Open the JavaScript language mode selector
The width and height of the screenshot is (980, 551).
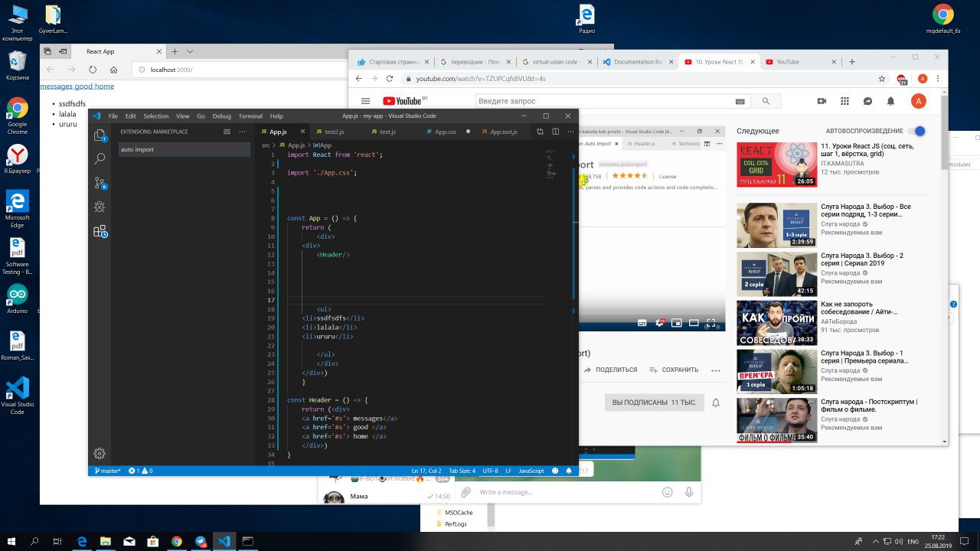click(531, 471)
